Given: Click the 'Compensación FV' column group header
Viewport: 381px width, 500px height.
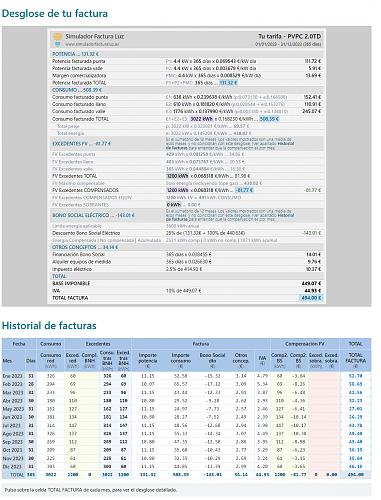Looking at the screenshot, I should click(x=305, y=344).
